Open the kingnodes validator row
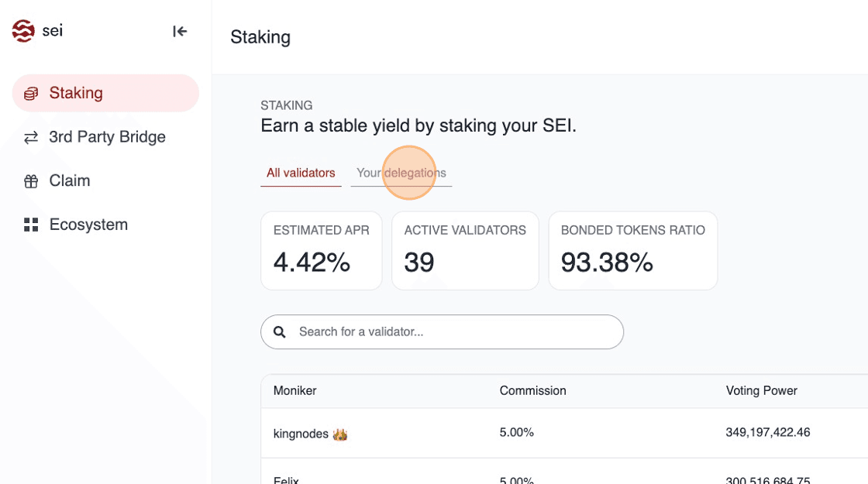Screen dimensions: 868x484 (x=301, y=434)
